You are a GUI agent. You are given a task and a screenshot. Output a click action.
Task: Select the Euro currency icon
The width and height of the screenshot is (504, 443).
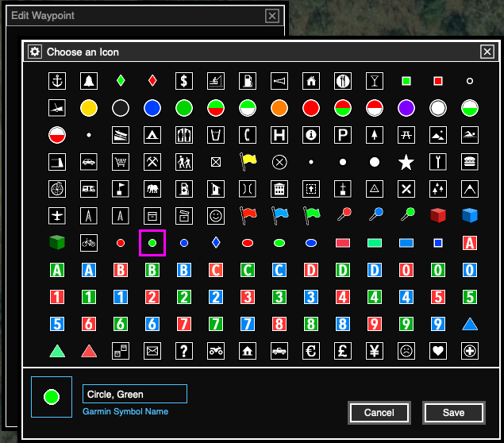311,351
